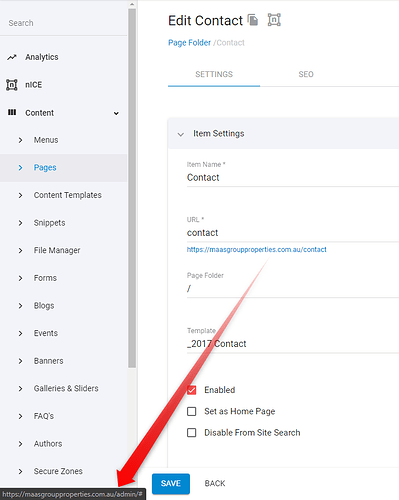The height and width of the screenshot is (500, 399).
Task: Open the maasgroupproperties contact URL link
Action: [256, 250]
